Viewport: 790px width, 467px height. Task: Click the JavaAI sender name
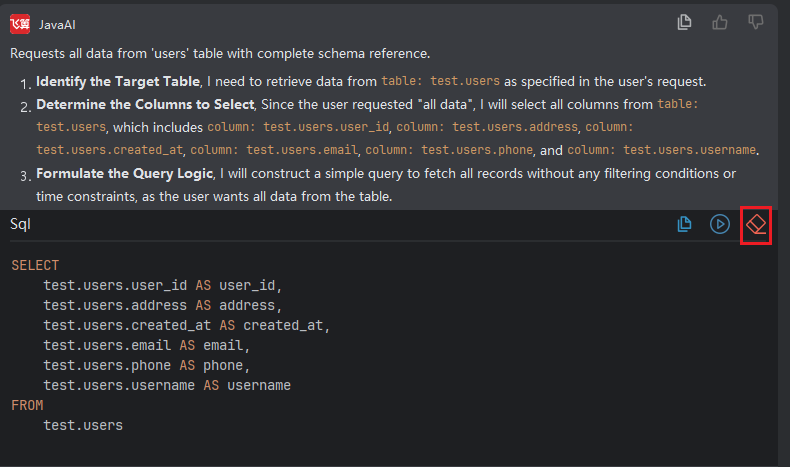57,24
